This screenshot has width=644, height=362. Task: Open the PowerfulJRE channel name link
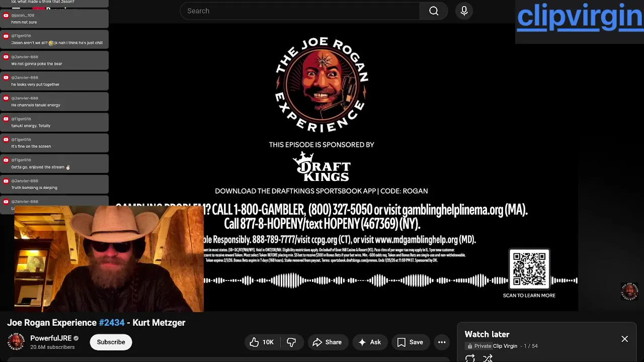51,338
